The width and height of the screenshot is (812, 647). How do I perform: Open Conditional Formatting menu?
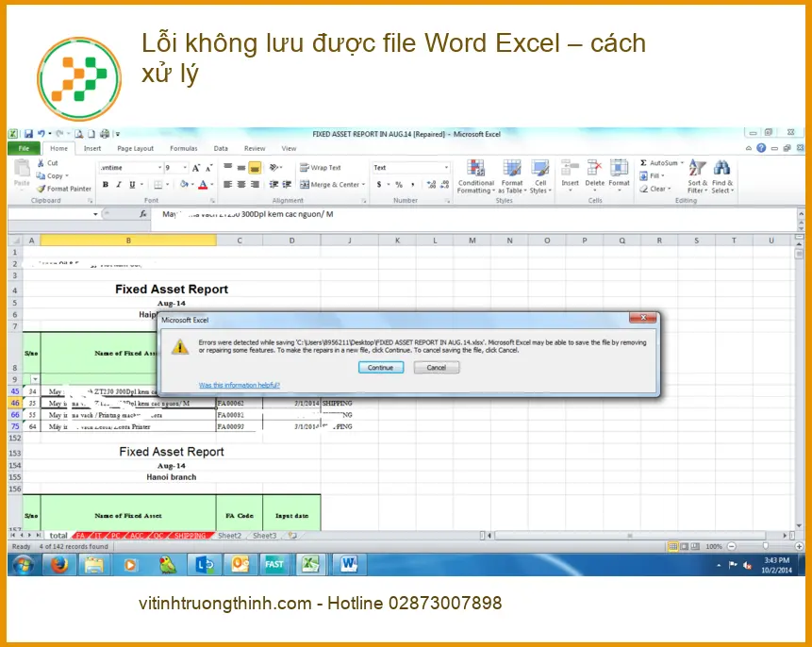click(476, 176)
